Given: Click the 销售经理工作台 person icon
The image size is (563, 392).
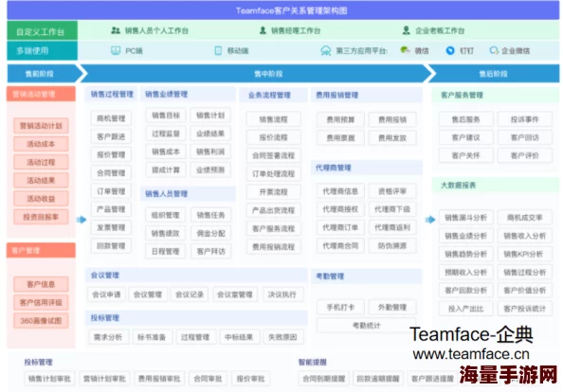Looking at the screenshot, I should click(263, 30).
